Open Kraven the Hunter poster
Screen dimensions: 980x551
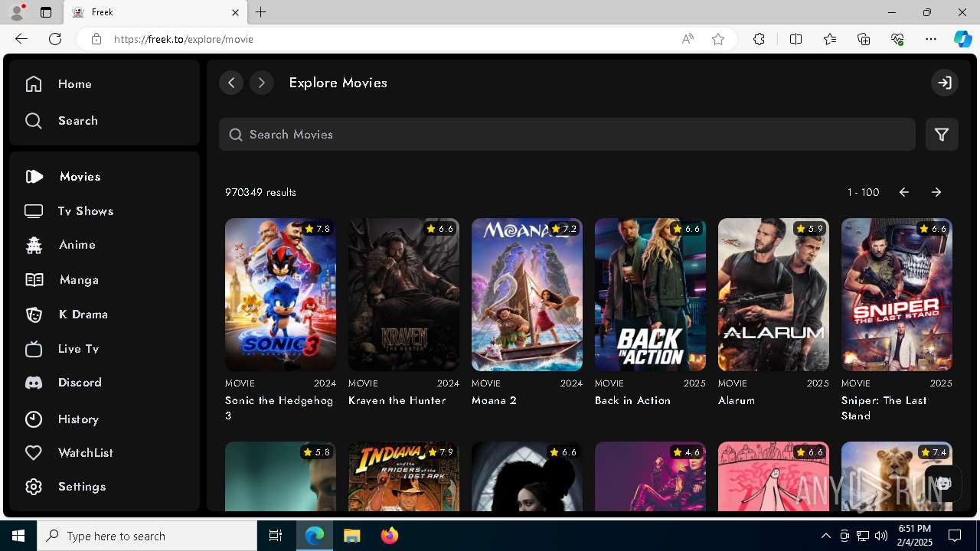403,295
